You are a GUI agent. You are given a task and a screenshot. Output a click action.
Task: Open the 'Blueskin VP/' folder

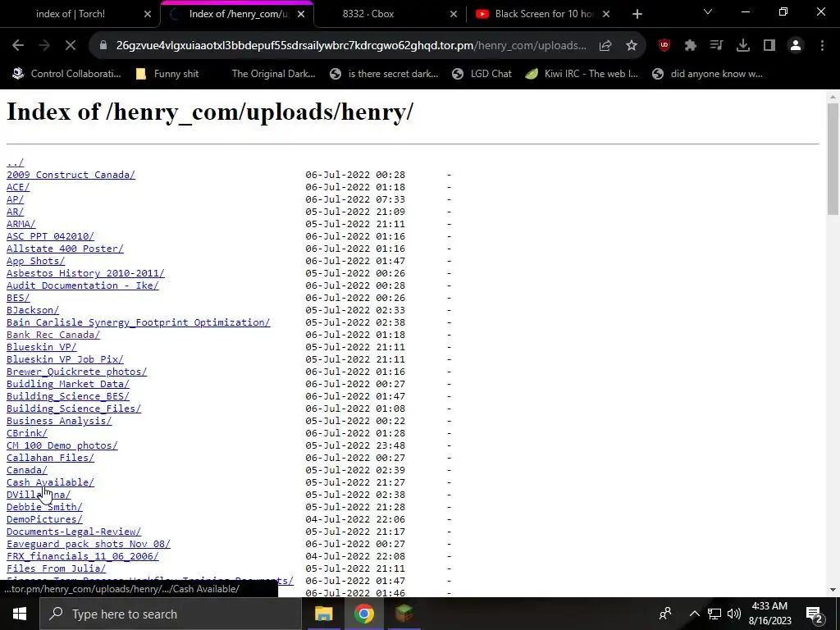pos(42,347)
